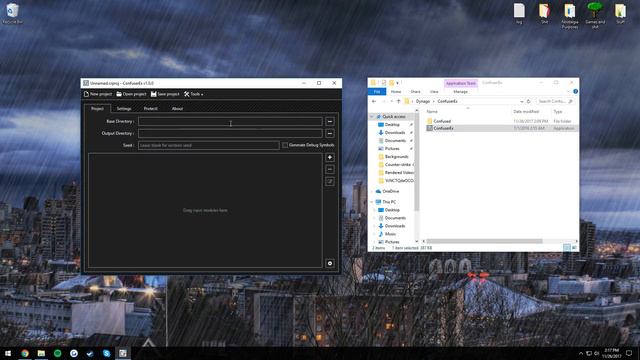Open Desktop under Quick access

tap(392, 124)
